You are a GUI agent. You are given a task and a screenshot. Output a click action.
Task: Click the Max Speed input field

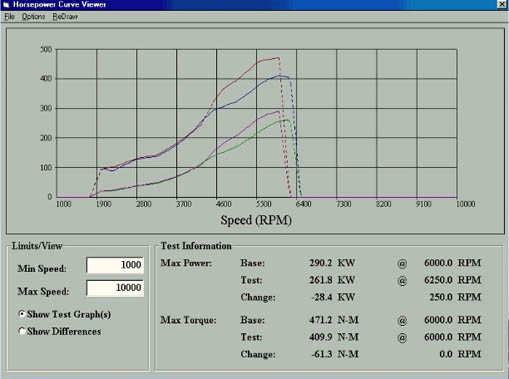pos(115,288)
